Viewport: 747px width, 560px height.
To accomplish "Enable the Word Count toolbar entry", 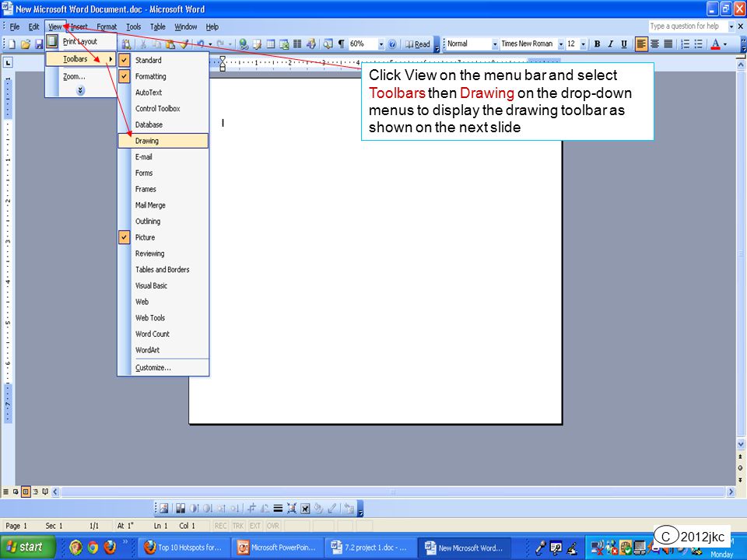I will pyautogui.click(x=163, y=334).
